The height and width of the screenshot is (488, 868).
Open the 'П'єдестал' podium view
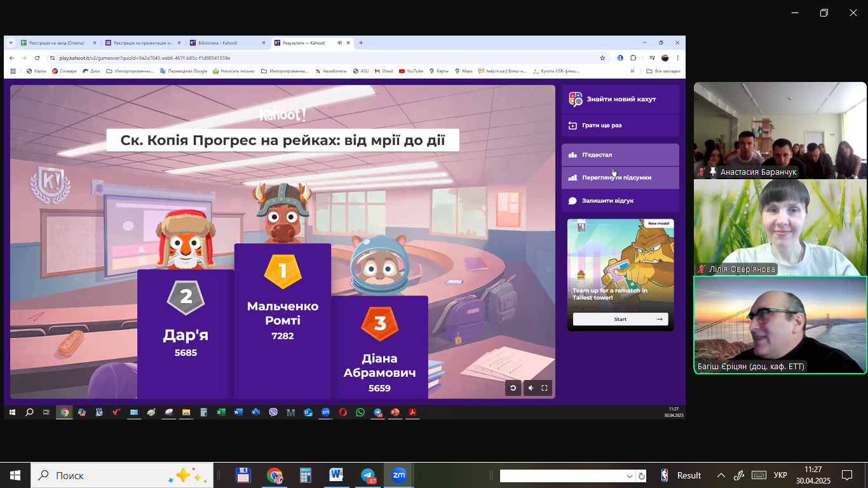[x=620, y=154]
